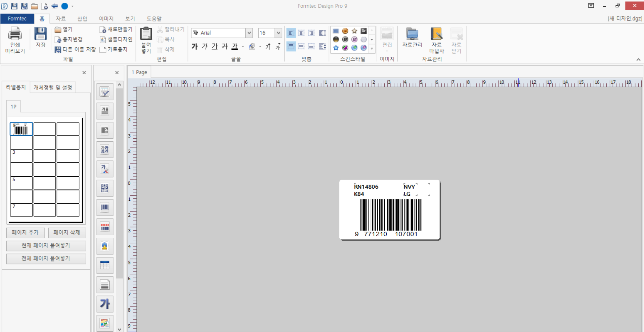The width and height of the screenshot is (644, 332).
Task: Click 다른 이름 저장 save-as
Action: click(x=75, y=49)
